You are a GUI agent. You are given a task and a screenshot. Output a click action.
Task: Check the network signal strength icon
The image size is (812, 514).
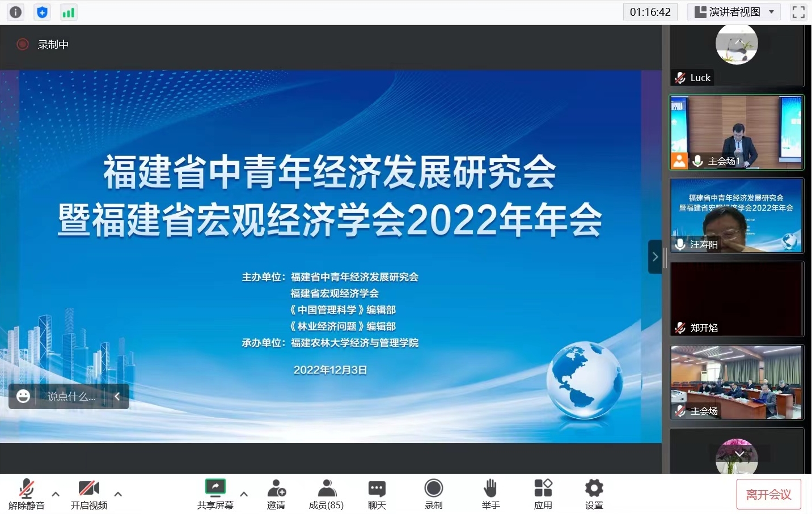tap(69, 12)
